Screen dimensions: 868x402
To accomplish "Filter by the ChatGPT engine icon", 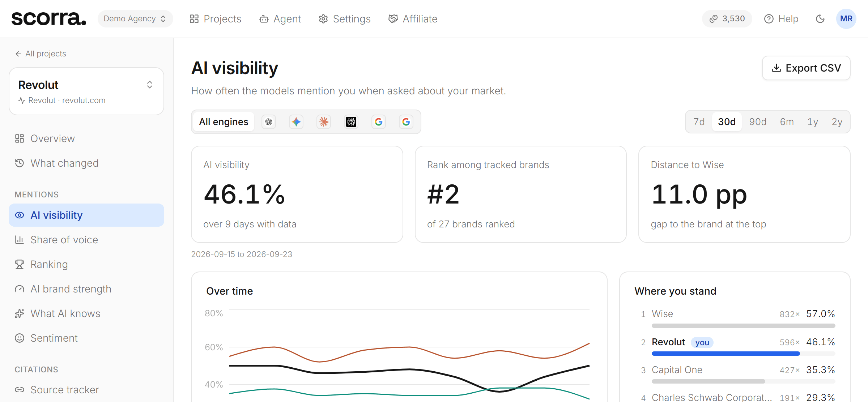I will 269,122.
